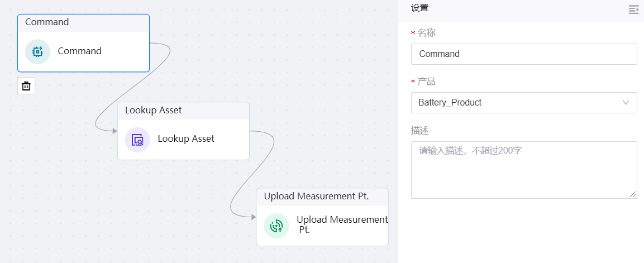Select the Upload Measurement Pt. node header

tap(322, 197)
